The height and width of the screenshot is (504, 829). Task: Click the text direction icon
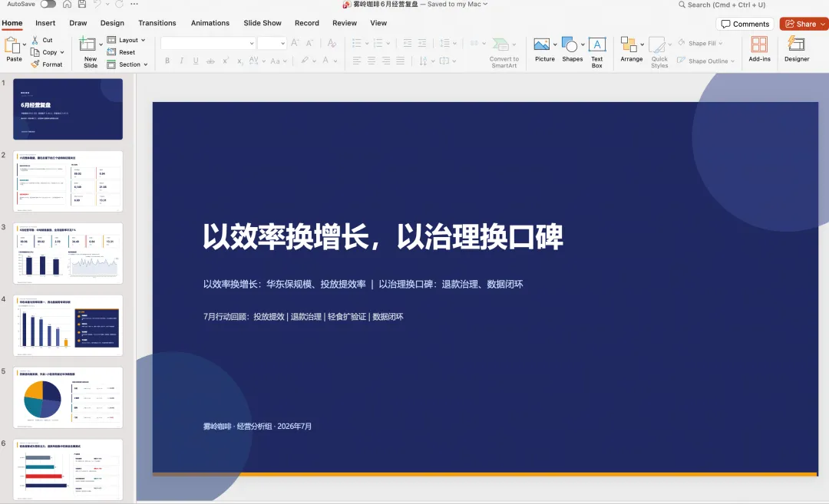(423, 61)
